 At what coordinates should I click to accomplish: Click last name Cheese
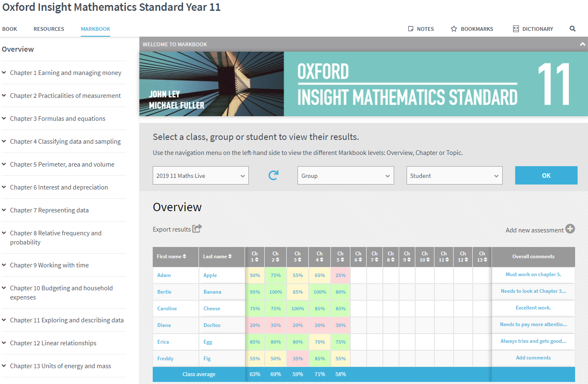pos(212,309)
